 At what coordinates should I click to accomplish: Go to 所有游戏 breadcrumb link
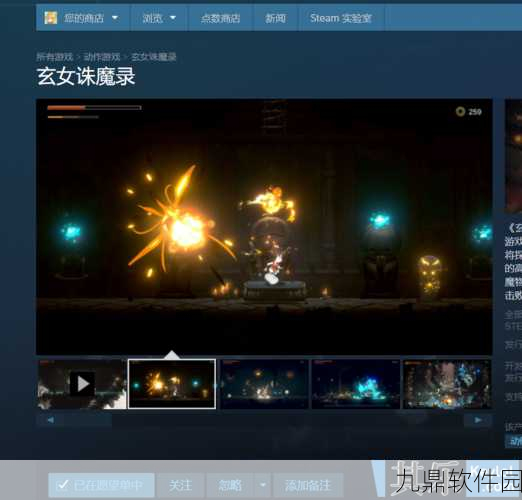tap(55, 57)
